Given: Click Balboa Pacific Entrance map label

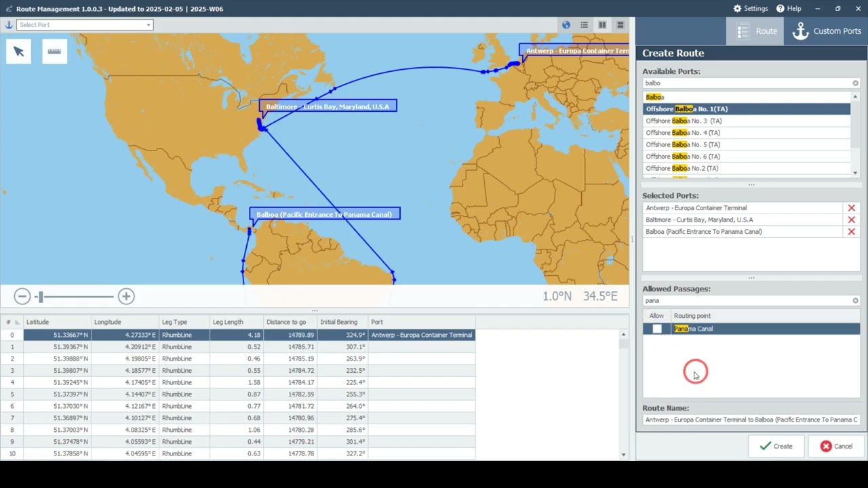Looking at the screenshot, I should click(325, 214).
